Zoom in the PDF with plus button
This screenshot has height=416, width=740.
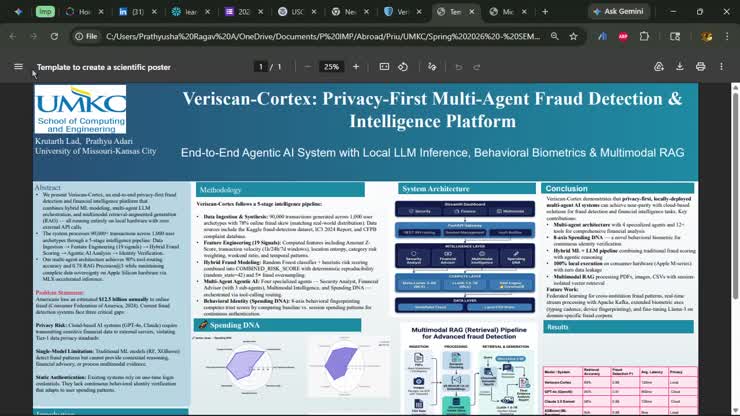click(x=356, y=67)
